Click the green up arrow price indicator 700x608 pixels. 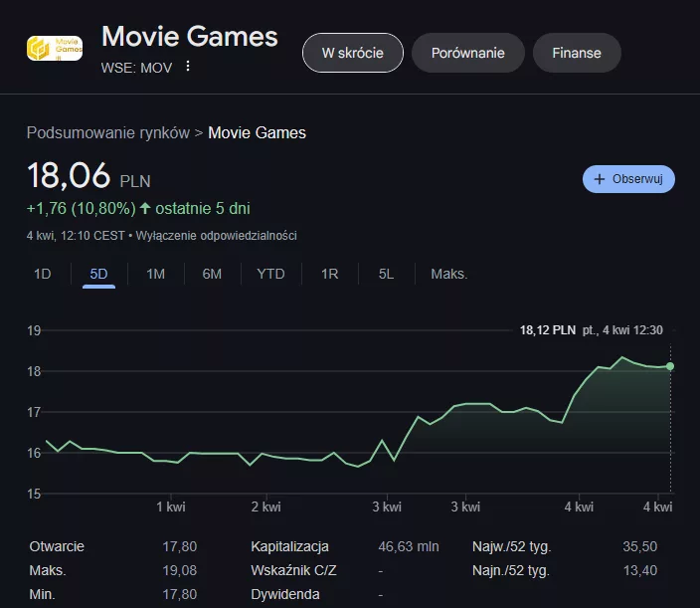[x=146, y=209]
